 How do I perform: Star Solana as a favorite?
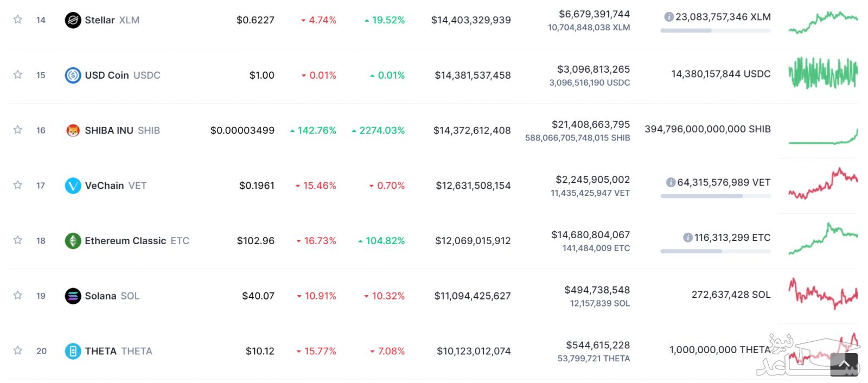coord(18,295)
